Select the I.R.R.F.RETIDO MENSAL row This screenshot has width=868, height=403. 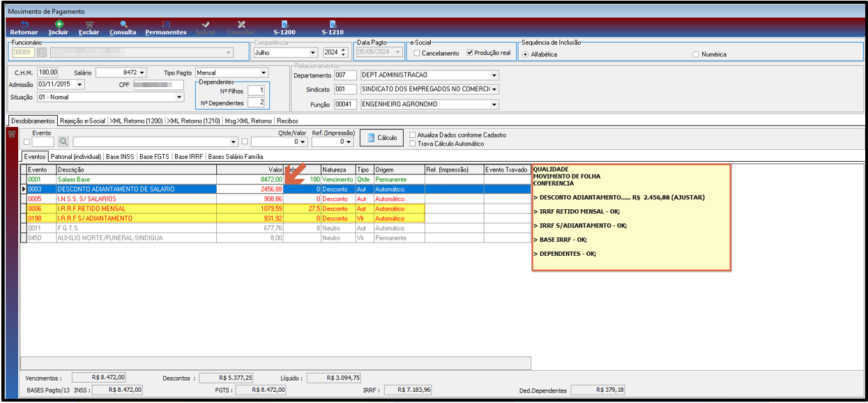(275, 208)
